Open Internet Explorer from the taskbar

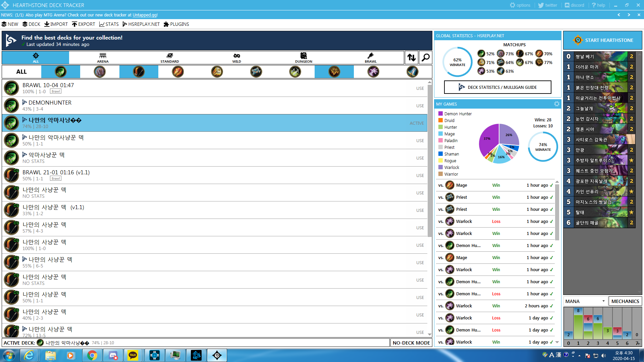point(29,355)
